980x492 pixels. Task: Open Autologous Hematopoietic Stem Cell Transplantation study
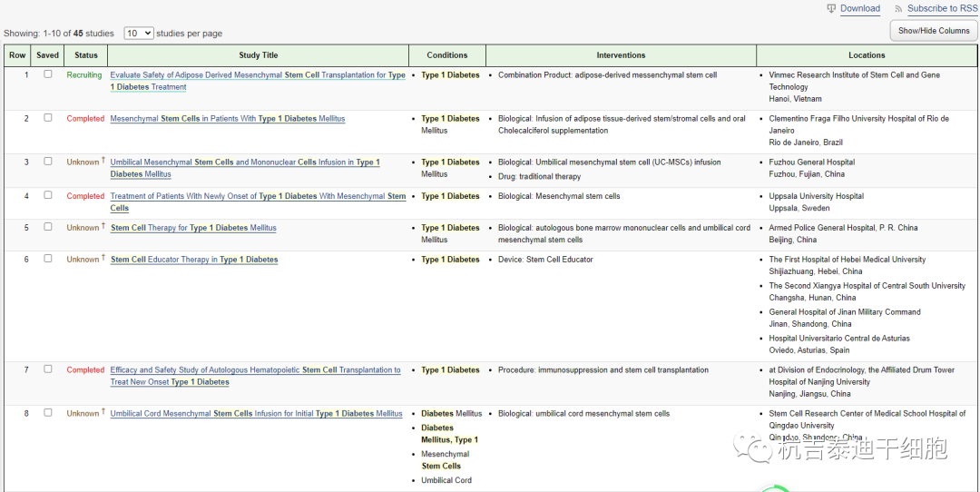coord(255,376)
